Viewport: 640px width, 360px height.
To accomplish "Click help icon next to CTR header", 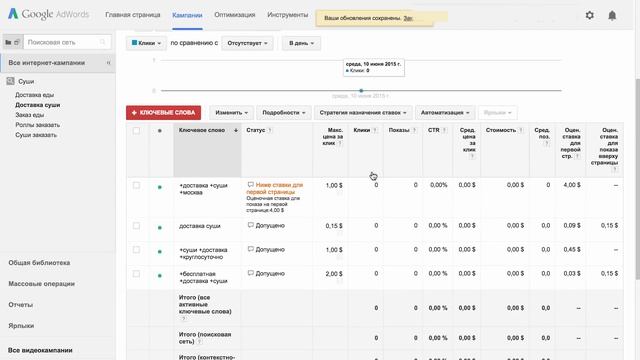I will coord(444,130).
